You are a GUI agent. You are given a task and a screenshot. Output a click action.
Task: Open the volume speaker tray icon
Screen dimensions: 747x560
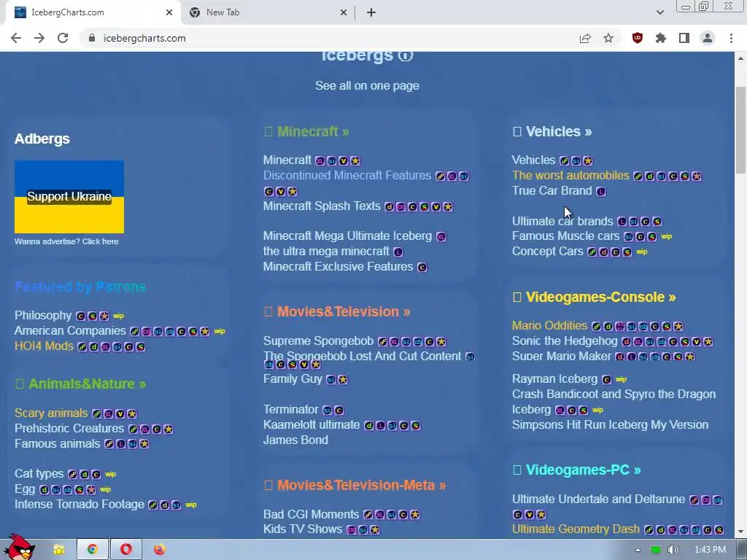673,550
